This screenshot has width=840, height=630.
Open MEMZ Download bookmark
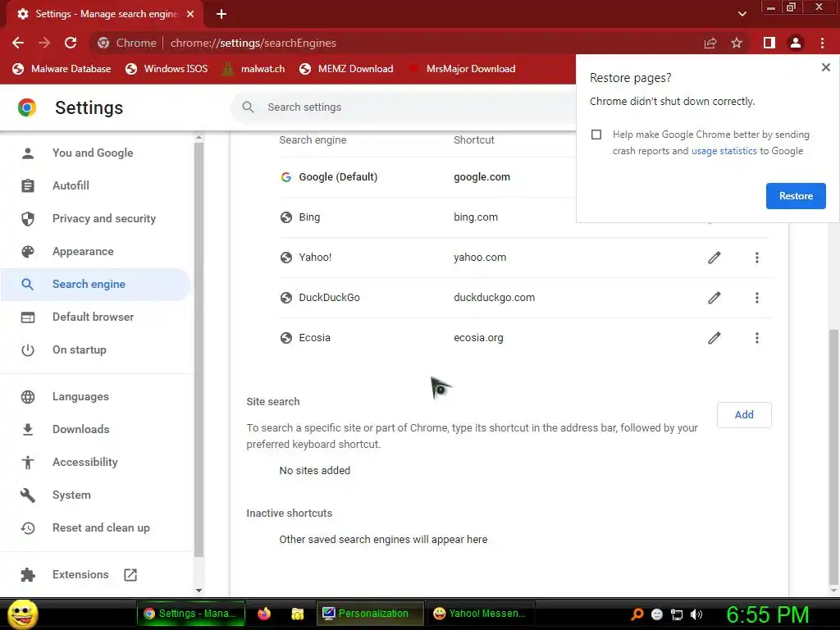click(x=347, y=69)
